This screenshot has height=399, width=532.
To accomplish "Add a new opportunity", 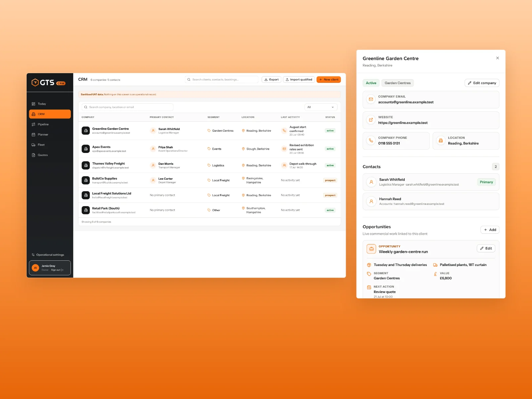I will tap(490, 230).
